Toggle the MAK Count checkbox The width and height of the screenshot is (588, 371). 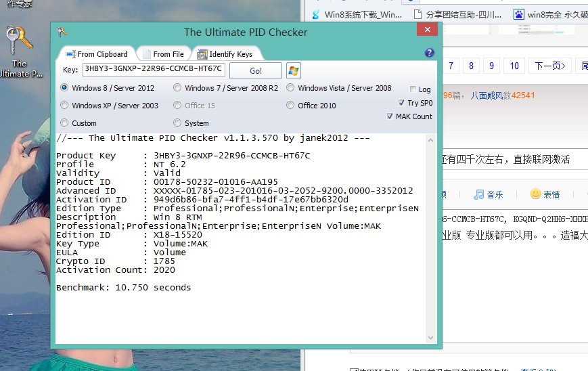click(390, 116)
